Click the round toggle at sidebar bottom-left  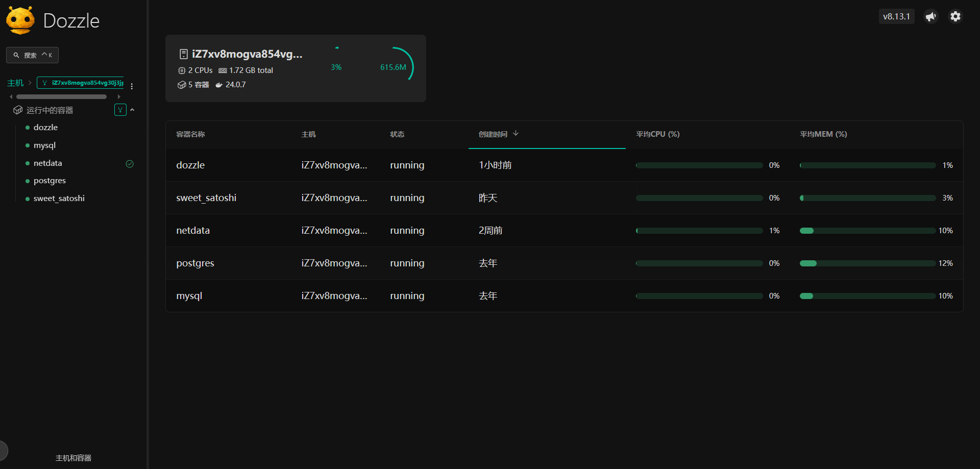click(3, 450)
